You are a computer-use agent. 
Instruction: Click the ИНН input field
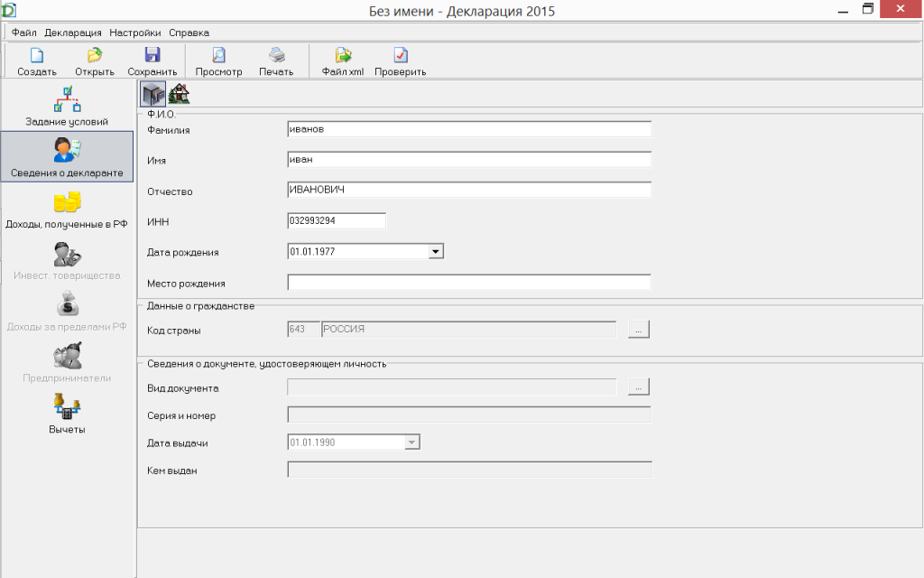click(x=336, y=220)
